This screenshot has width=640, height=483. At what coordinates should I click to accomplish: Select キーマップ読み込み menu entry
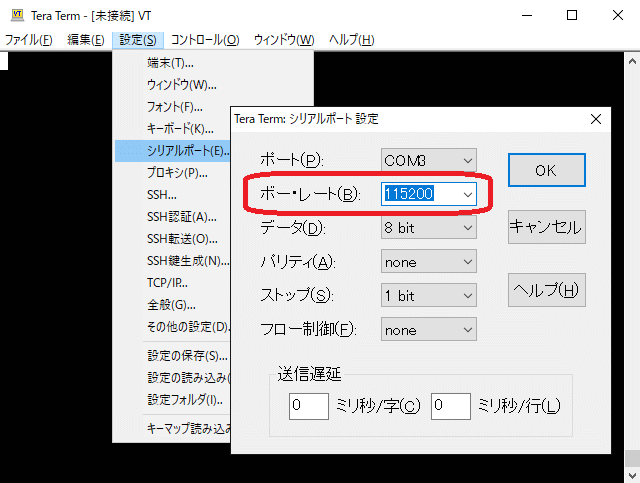tap(189, 429)
